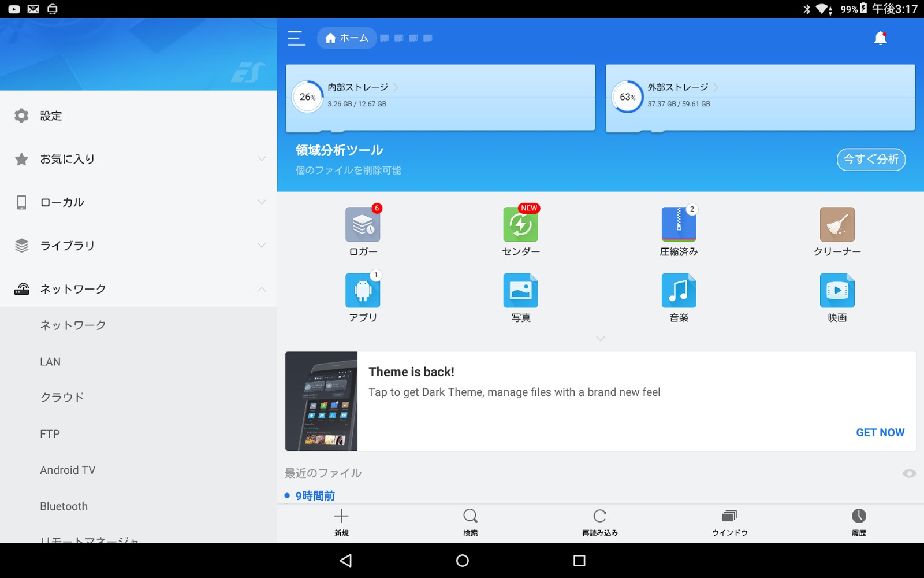Toggle recent files visibility eye icon
924x578 pixels.
(x=909, y=473)
